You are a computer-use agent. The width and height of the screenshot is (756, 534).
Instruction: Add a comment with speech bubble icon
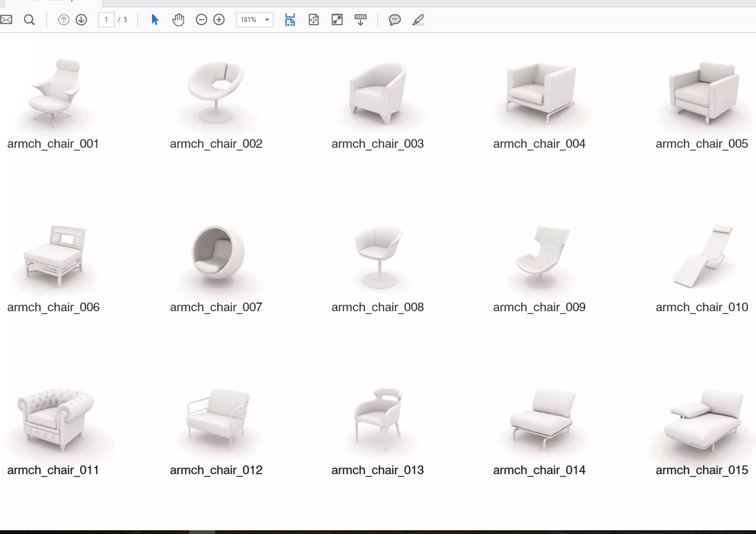395,20
